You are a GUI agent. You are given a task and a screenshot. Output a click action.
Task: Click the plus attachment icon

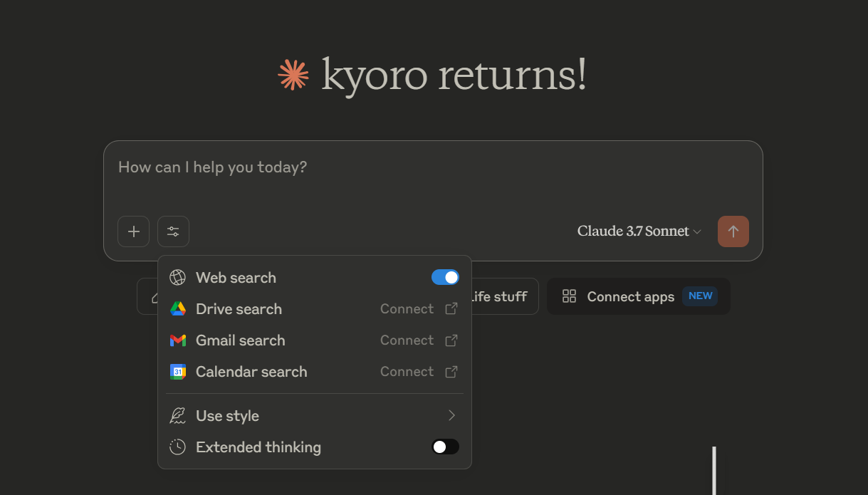coord(133,231)
